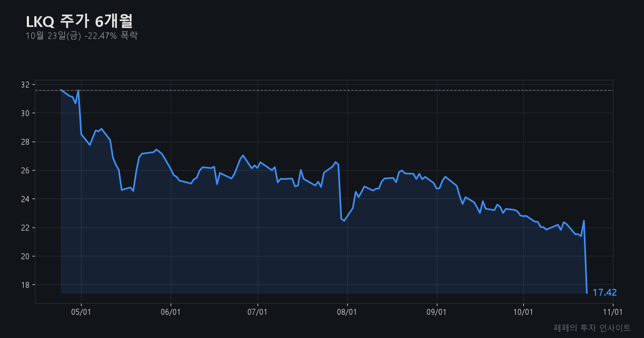
Task: Click the y-axis label 26
Action: [25, 171]
